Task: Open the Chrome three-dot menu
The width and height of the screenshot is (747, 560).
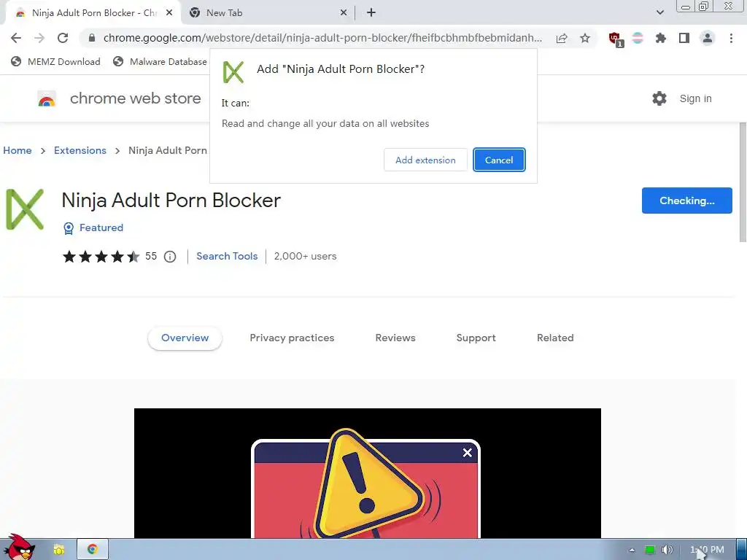Action: click(731, 38)
